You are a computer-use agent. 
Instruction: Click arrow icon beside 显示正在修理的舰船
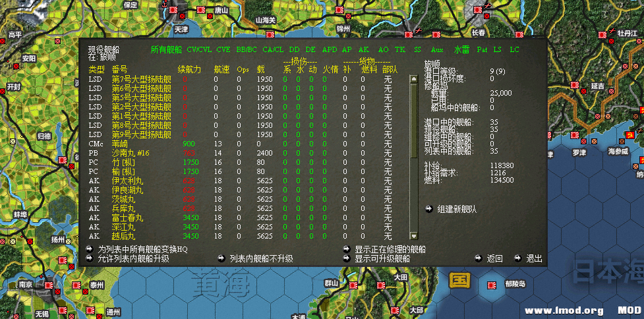tap(347, 249)
